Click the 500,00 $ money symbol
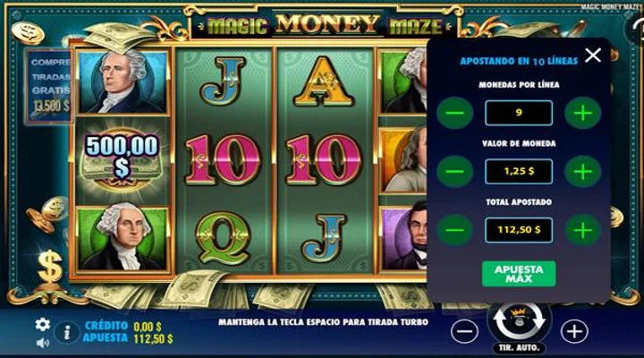644x358 pixels. (122, 161)
